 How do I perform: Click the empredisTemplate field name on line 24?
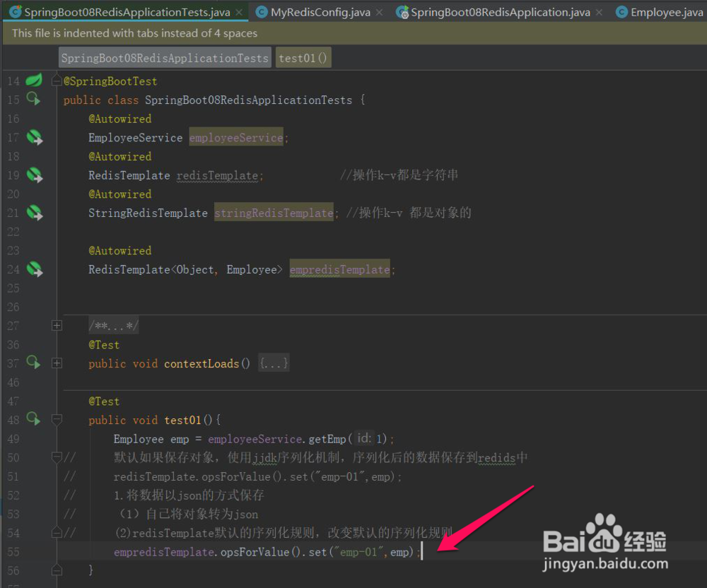[x=339, y=269]
